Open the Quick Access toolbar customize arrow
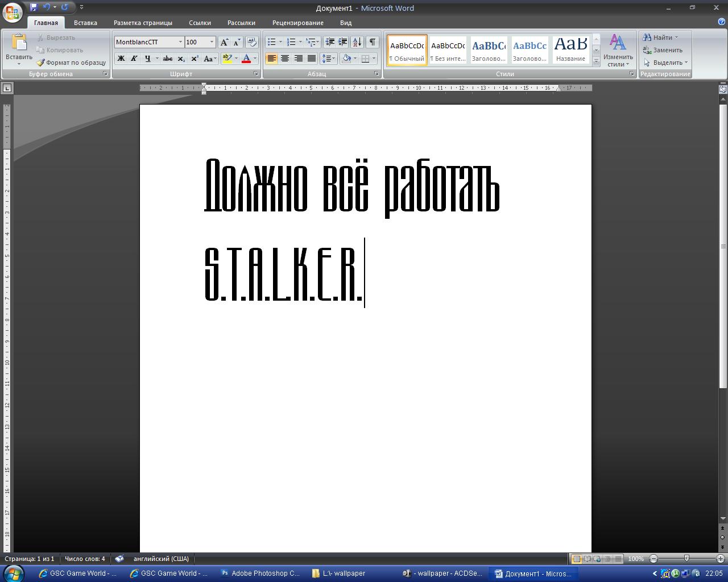This screenshot has width=728, height=582. [82, 7]
